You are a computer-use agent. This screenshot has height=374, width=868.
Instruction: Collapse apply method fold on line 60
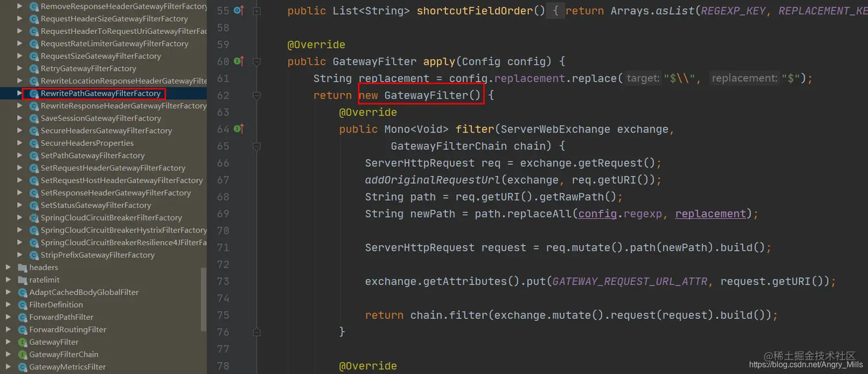257,61
